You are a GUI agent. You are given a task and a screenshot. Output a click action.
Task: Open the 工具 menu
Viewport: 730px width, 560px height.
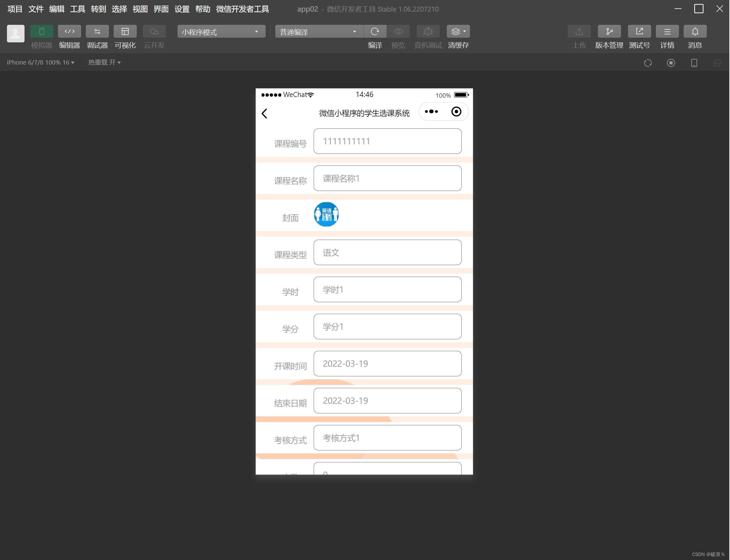pos(78,9)
